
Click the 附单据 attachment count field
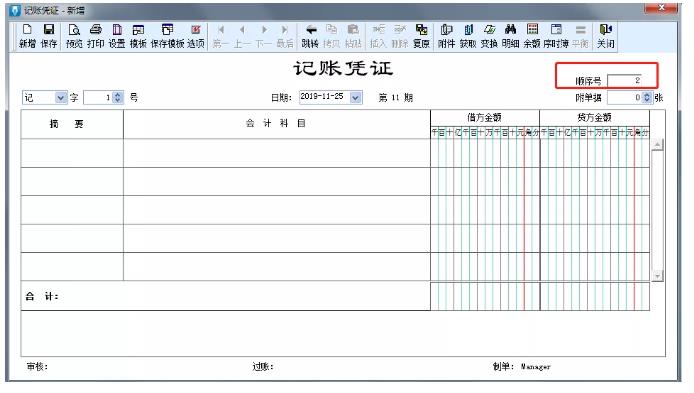click(x=625, y=97)
